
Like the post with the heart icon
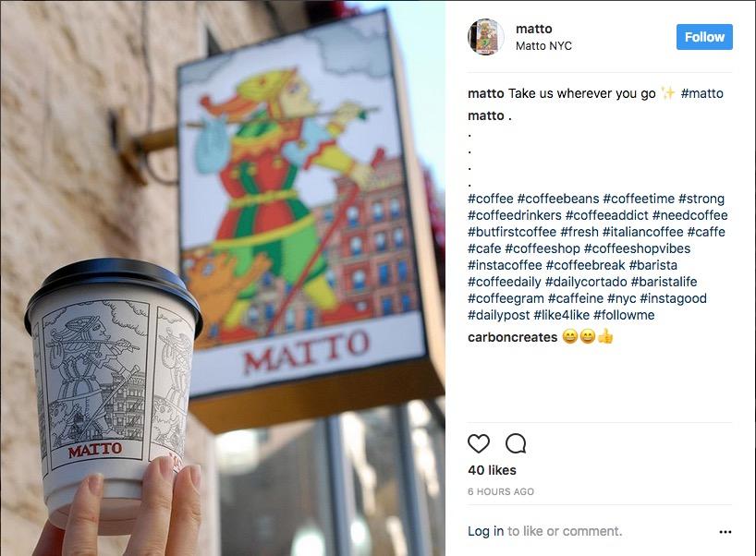[479, 443]
